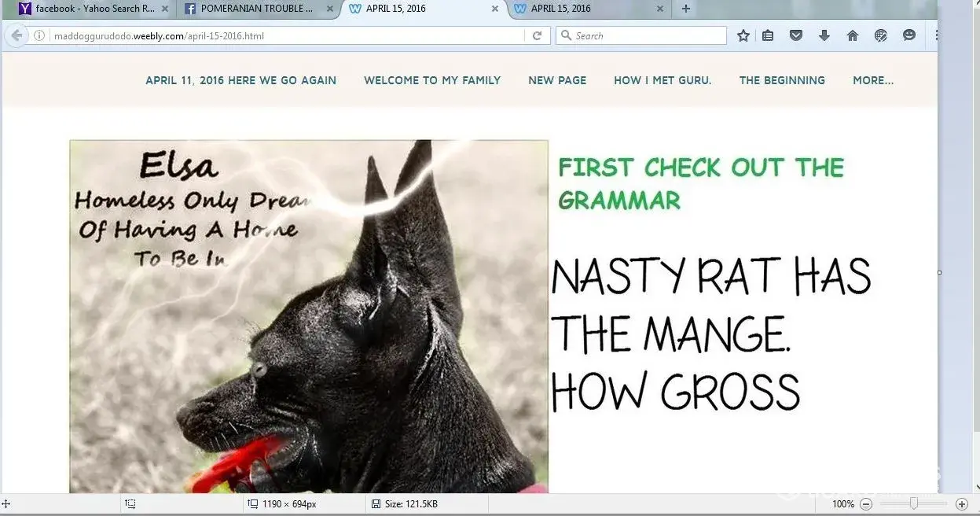Click the disk icon beside Size: 121.5KB
The height and width of the screenshot is (516, 980).
[x=376, y=503]
